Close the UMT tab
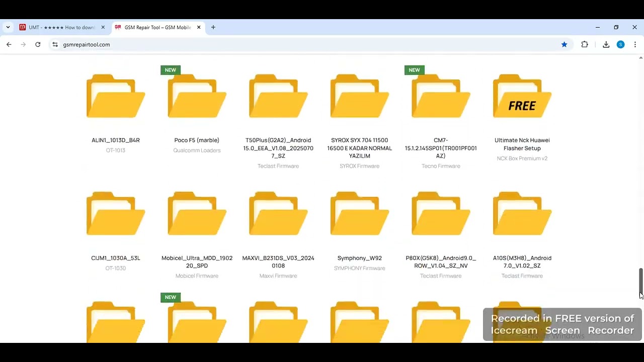 pyautogui.click(x=103, y=27)
